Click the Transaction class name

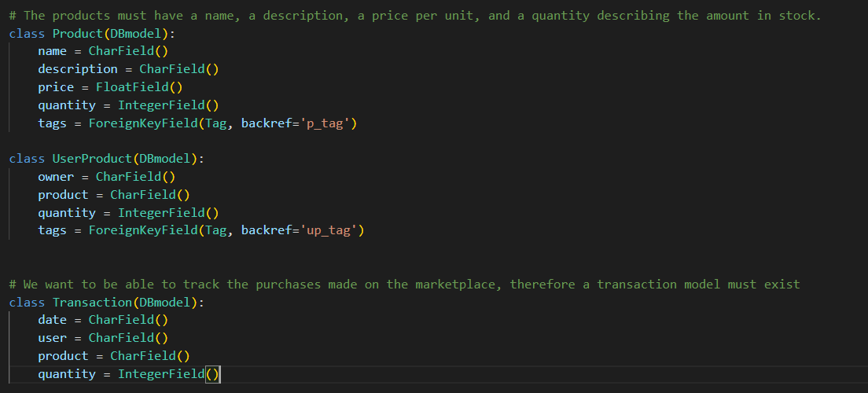coord(92,303)
